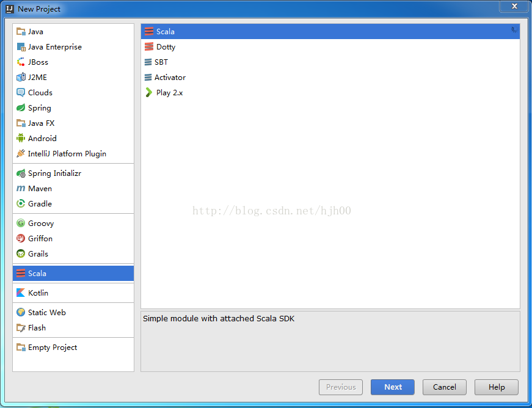This screenshot has height=408, width=532.
Task: Click the 'Simple module with attached Scala SDK' description
Action: pyautogui.click(x=219, y=318)
